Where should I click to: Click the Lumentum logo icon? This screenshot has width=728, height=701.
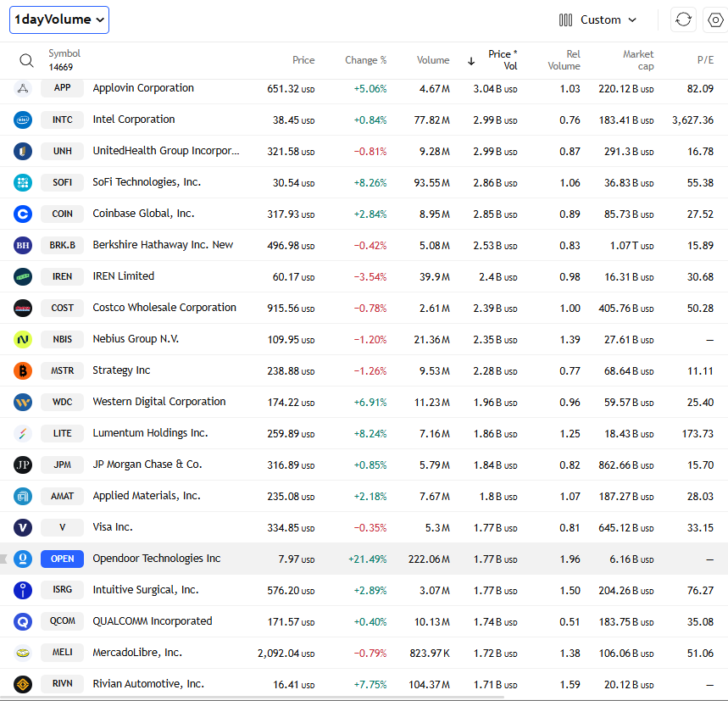[x=23, y=433]
